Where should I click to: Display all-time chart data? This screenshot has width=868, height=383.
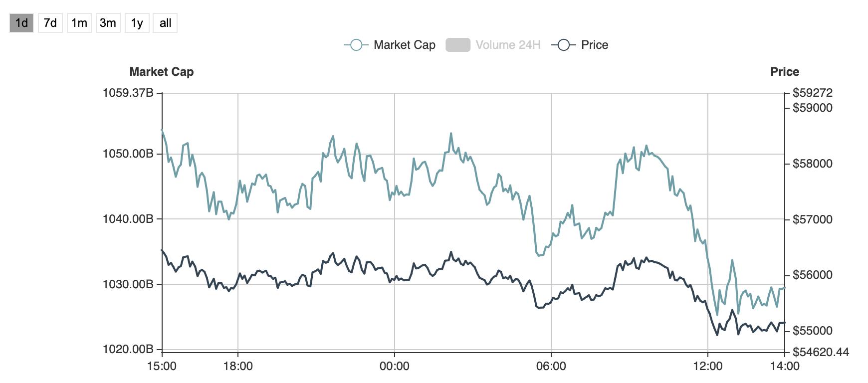[165, 23]
